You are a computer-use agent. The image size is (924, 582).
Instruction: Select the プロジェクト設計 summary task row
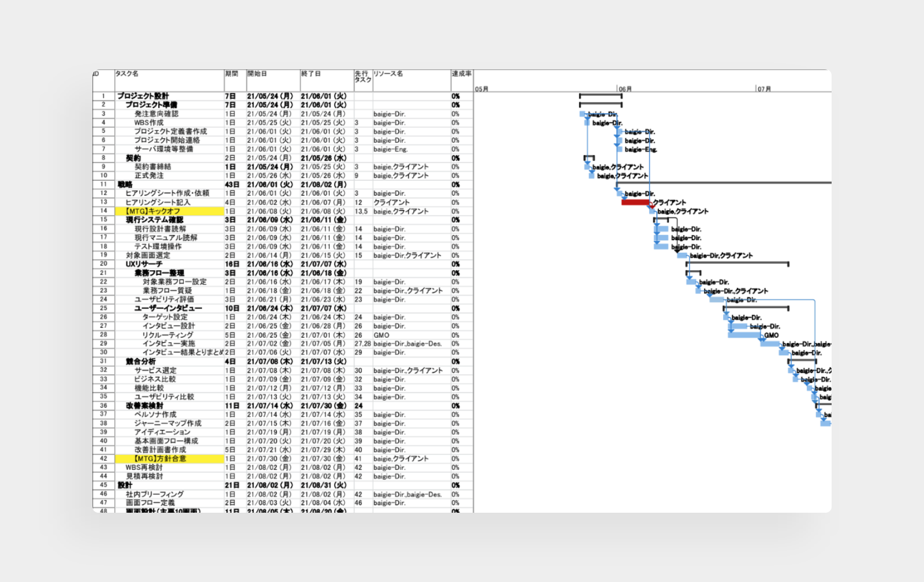pos(283,96)
